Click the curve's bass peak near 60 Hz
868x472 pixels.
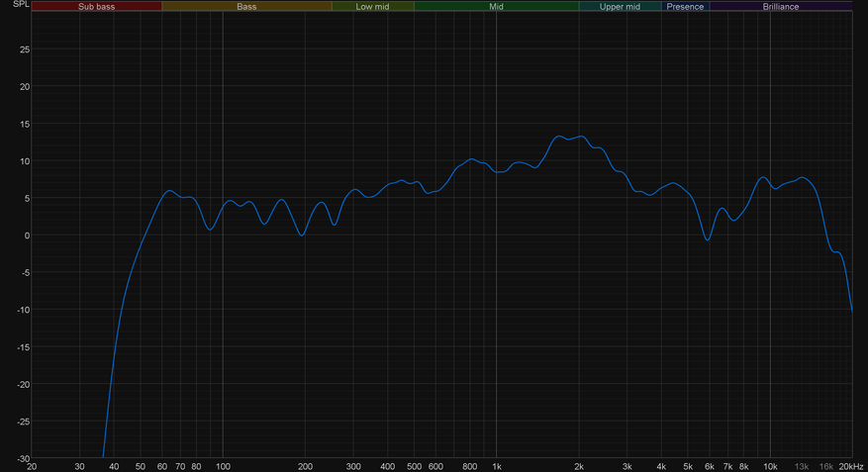click(169, 191)
